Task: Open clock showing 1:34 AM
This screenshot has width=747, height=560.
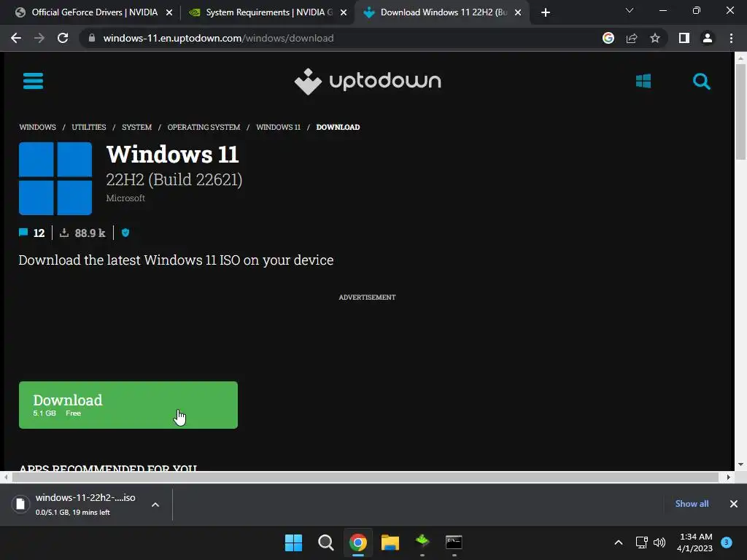Action: pyautogui.click(x=695, y=542)
